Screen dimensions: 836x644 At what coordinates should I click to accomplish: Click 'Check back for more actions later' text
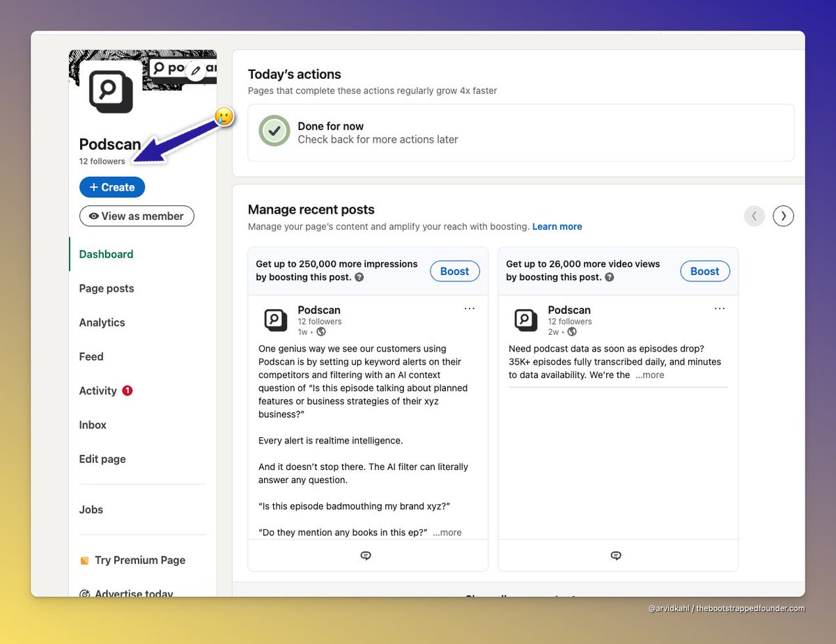378,139
